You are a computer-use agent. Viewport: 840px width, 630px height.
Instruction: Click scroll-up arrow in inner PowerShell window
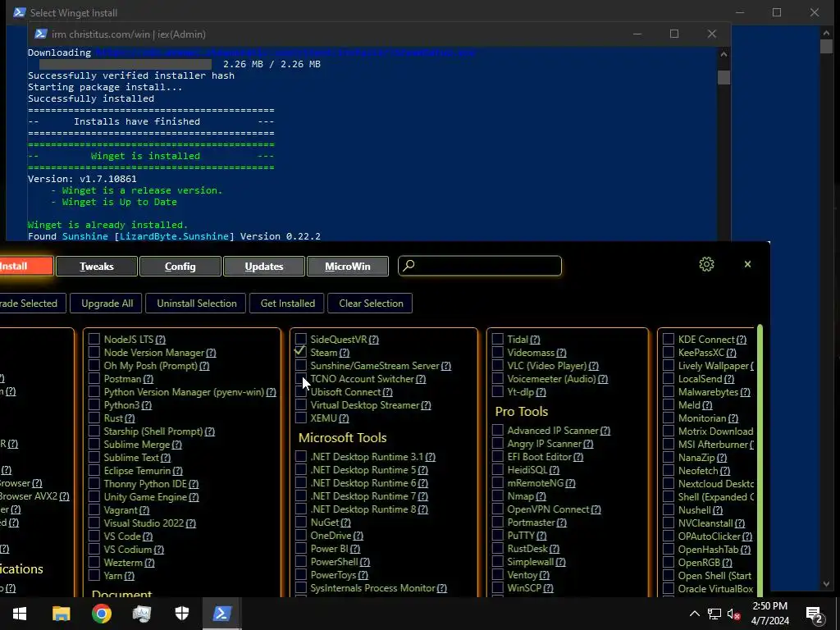724,53
